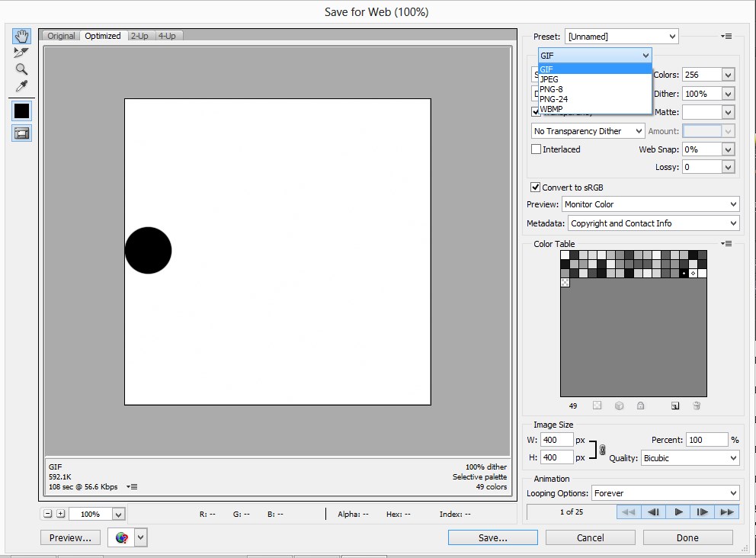Click the constrain proportions link icon
This screenshot has width=756, height=558.
(602, 450)
